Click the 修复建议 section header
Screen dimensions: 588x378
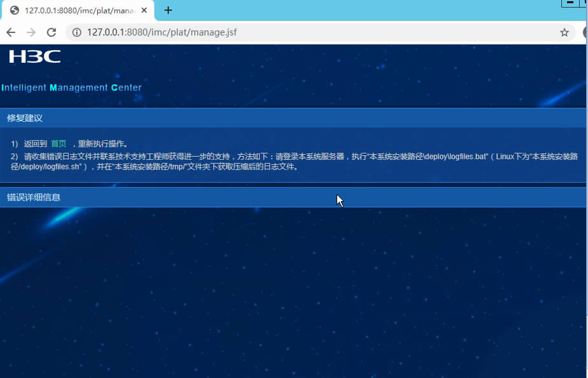tap(293, 118)
